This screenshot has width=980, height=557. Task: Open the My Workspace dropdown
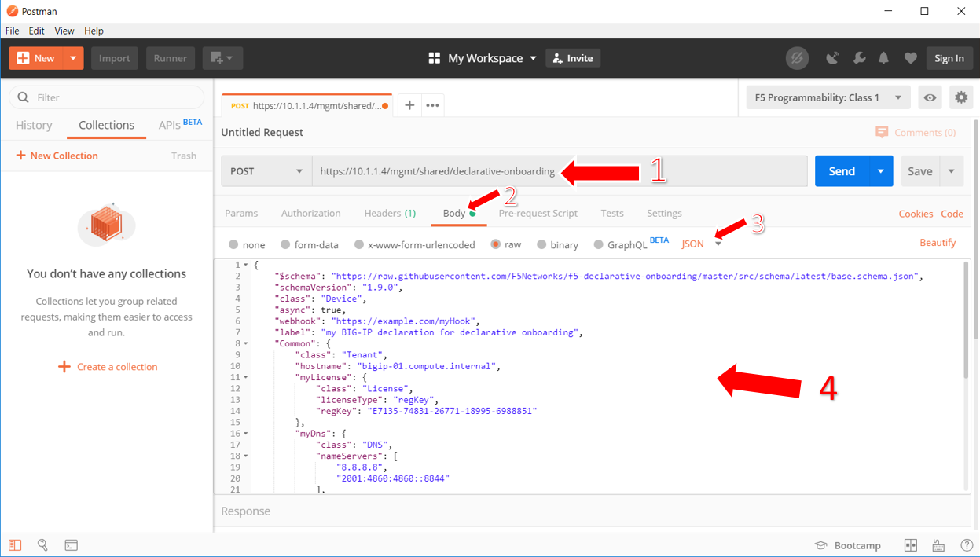click(x=494, y=58)
